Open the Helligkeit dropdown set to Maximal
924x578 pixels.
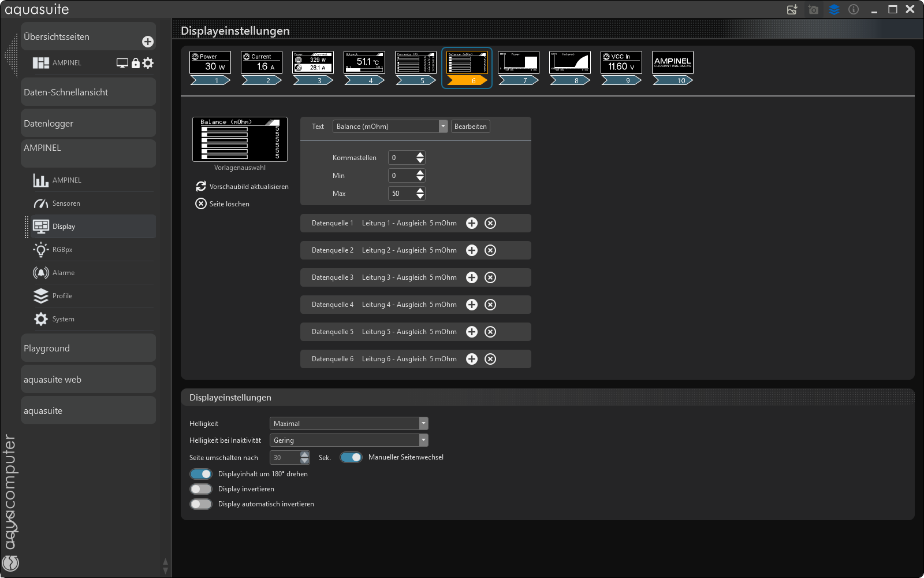pos(349,424)
